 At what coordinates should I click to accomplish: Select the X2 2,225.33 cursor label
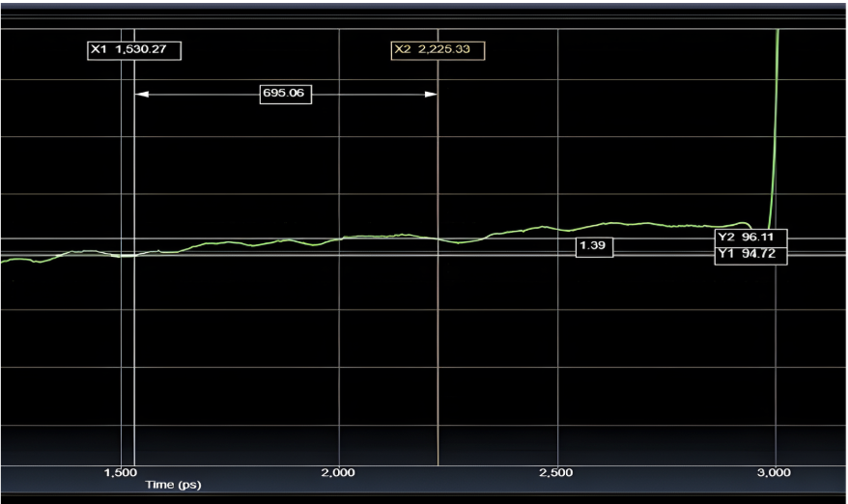coord(438,49)
